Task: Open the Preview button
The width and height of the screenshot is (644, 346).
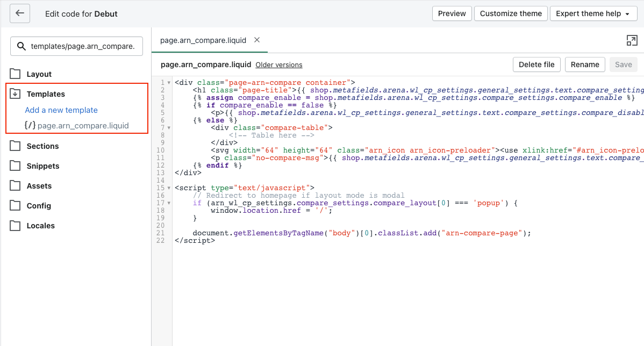Action: [x=452, y=13]
